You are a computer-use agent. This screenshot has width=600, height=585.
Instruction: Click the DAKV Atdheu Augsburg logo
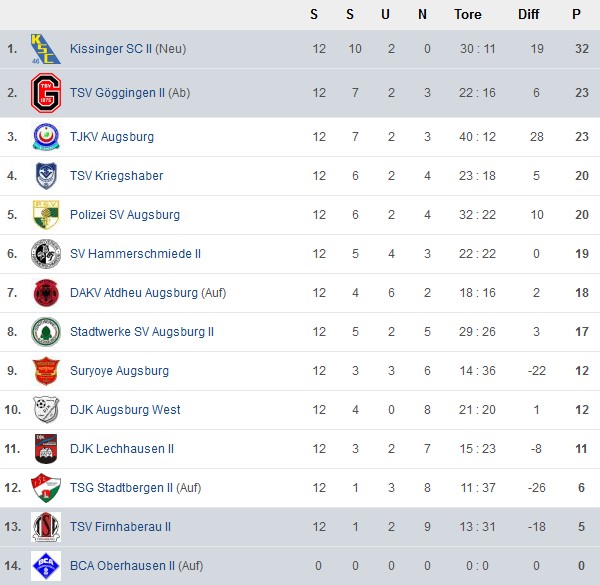click(46, 293)
